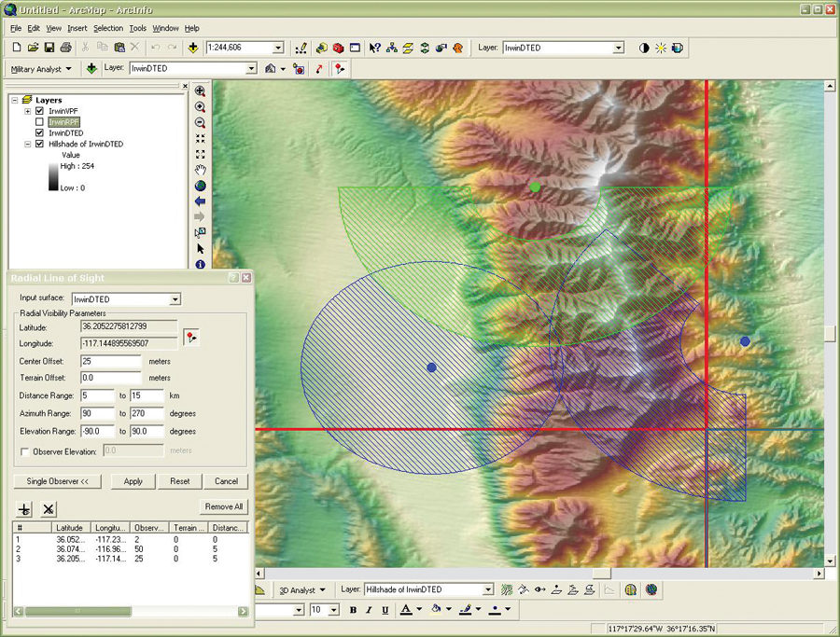
Task: Click the Remove All button
Action: (224, 506)
